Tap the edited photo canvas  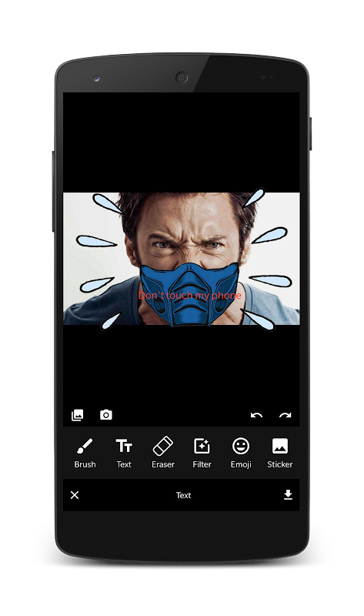[x=182, y=259]
